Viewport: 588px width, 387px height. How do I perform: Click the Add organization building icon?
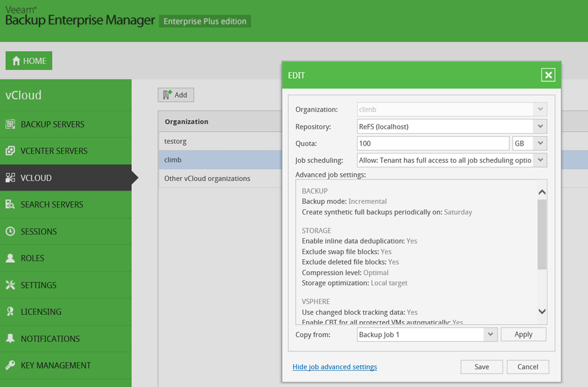[167, 95]
